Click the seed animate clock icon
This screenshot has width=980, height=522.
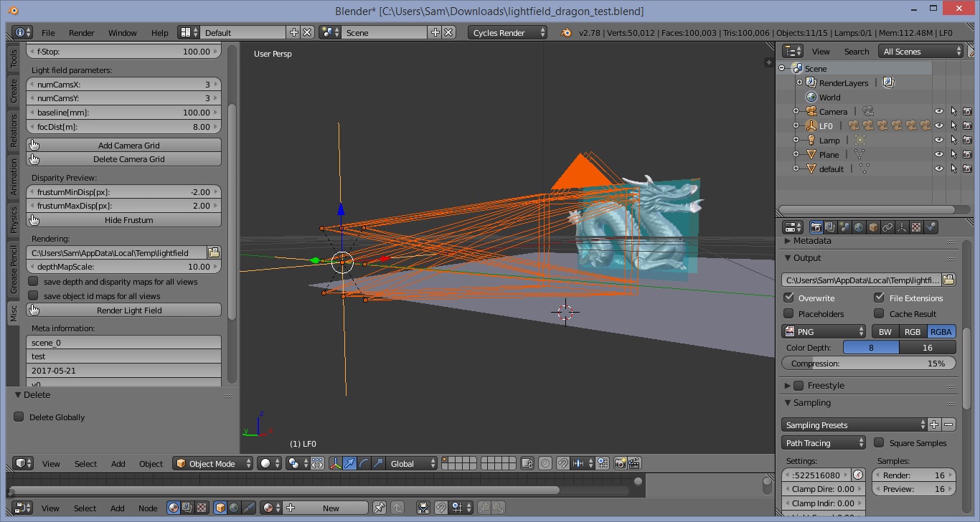tap(858, 475)
